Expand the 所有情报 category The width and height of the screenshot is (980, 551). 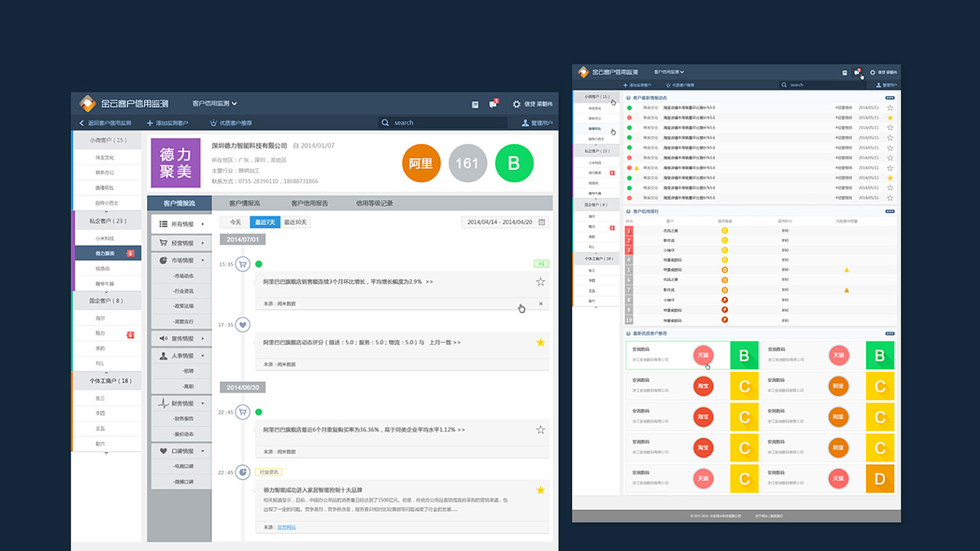tap(181, 224)
